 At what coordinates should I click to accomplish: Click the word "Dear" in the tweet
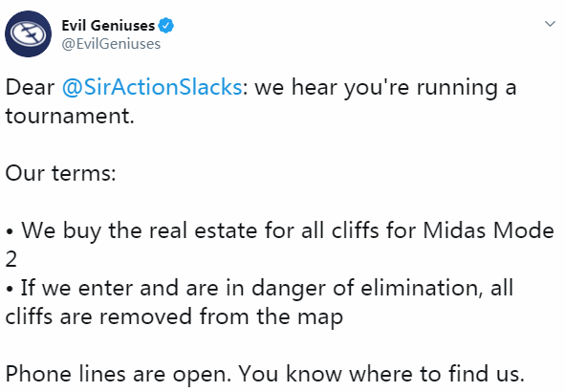coord(30,88)
